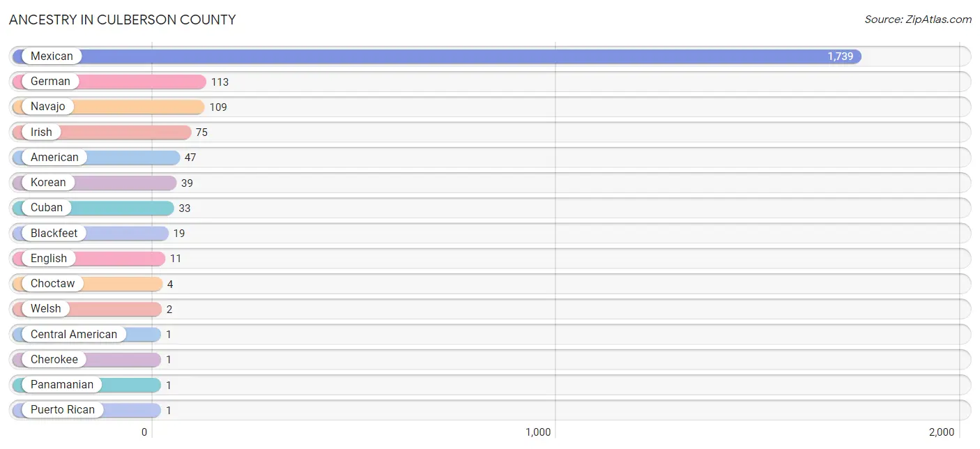Image resolution: width=980 pixels, height=449 pixels.
Task: Click the Cuban label pill
Action: [47, 208]
